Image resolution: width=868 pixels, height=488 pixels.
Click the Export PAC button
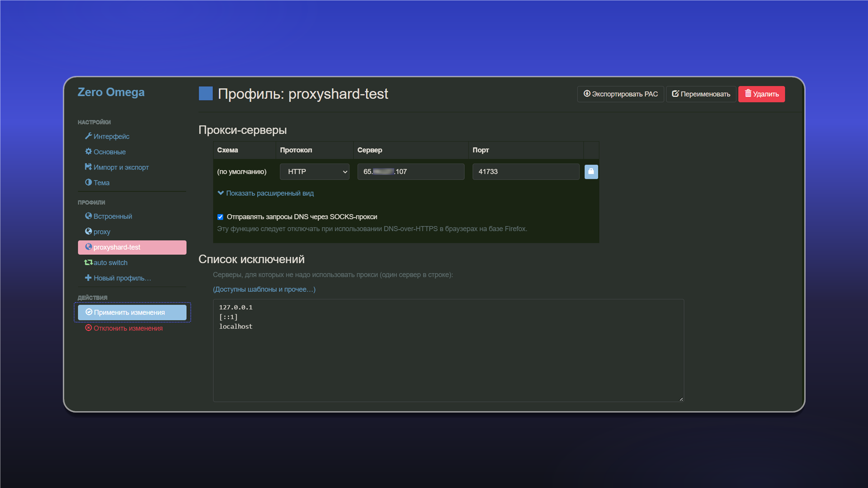[x=620, y=94]
